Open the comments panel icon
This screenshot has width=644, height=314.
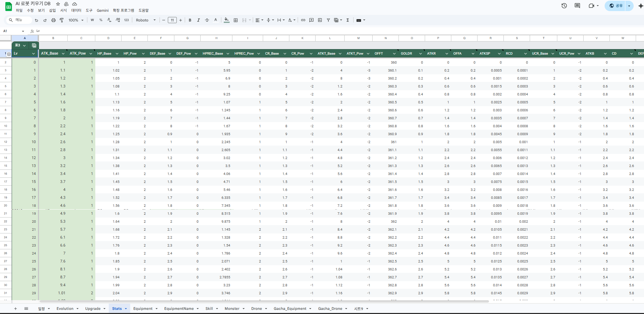click(577, 6)
